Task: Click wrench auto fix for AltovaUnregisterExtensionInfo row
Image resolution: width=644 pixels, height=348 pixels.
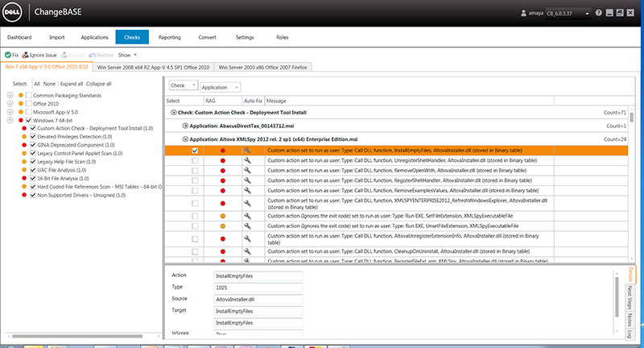Action: 248,238
